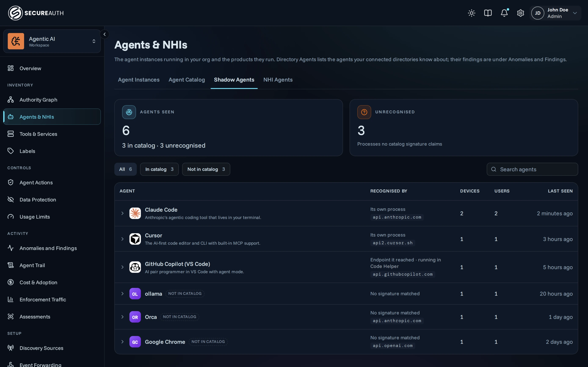The width and height of the screenshot is (588, 367).
Task: Open Data Protection in sidebar
Action: [x=52, y=200]
